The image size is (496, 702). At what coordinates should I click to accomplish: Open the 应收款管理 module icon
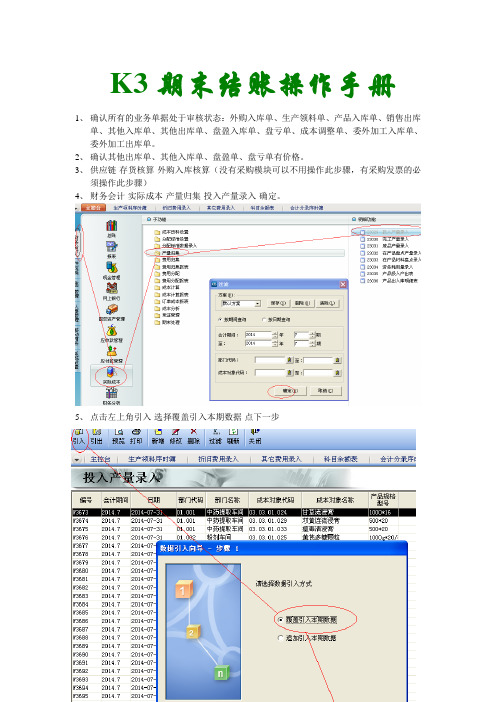click(111, 331)
